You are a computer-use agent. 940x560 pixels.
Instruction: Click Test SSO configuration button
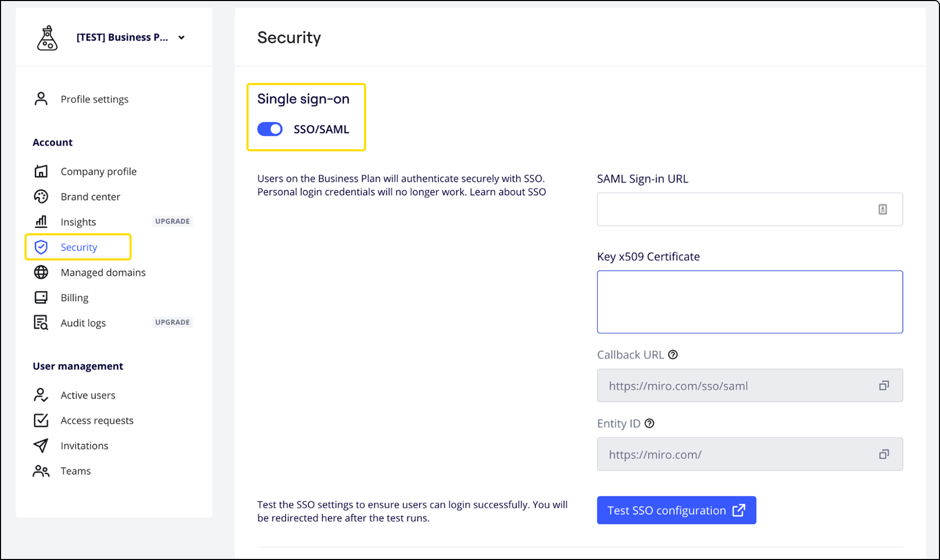pos(676,510)
